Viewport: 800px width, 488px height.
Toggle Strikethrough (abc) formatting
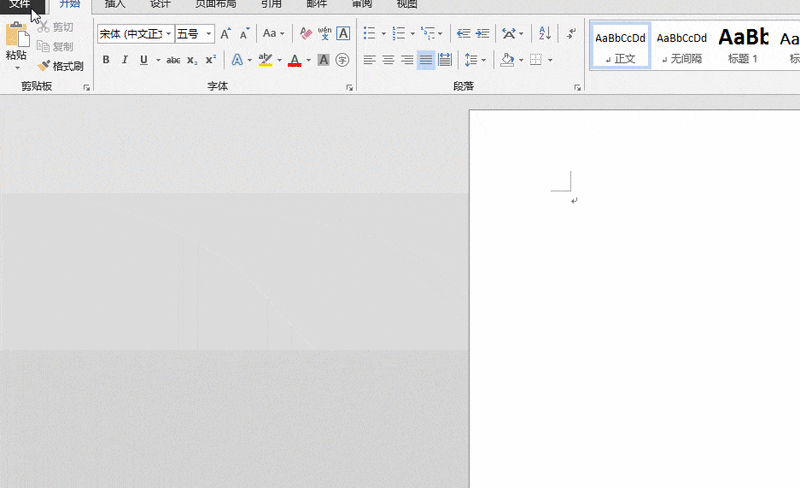click(x=173, y=60)
